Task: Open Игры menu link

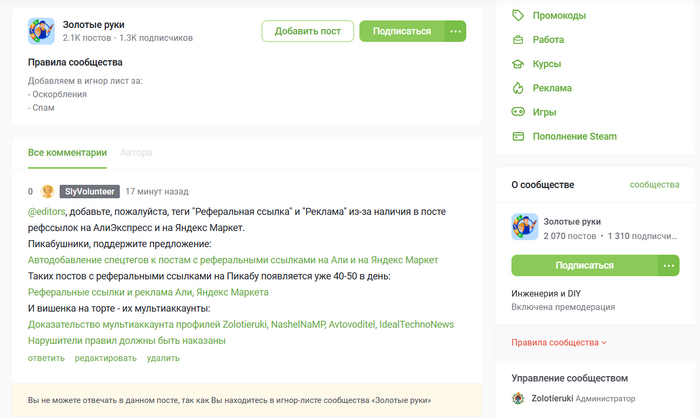Action: tap(544, 112)
